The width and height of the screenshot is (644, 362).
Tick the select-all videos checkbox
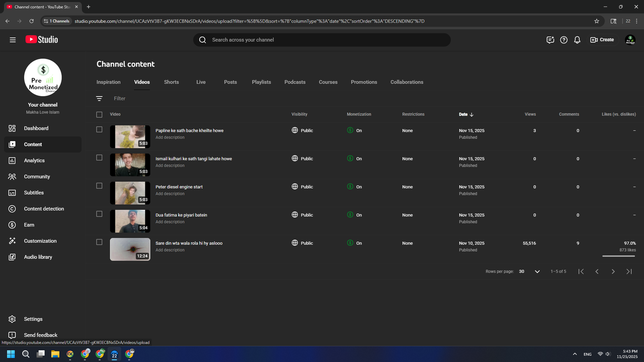[x=99, y=115]
